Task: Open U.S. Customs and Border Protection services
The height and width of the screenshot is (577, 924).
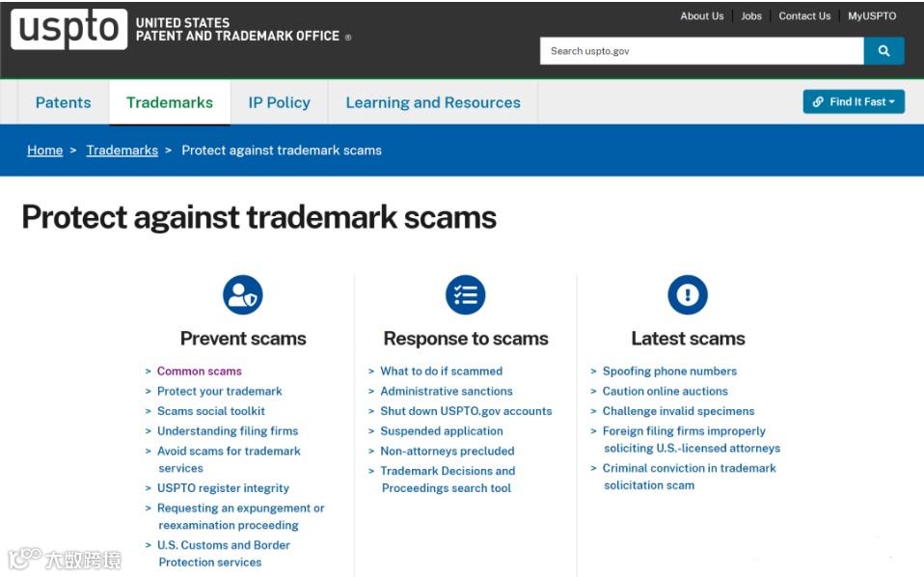Action: point(224,554)
